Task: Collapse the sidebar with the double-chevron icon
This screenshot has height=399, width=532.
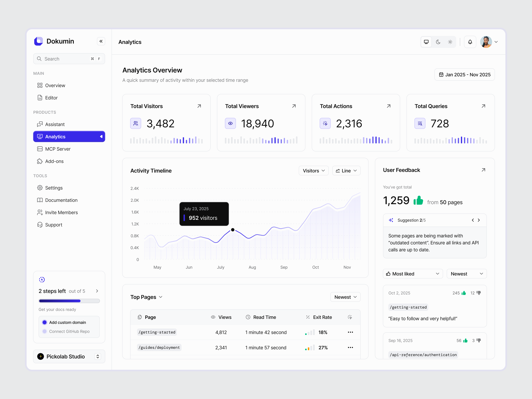Action: [x=101, y=41]
